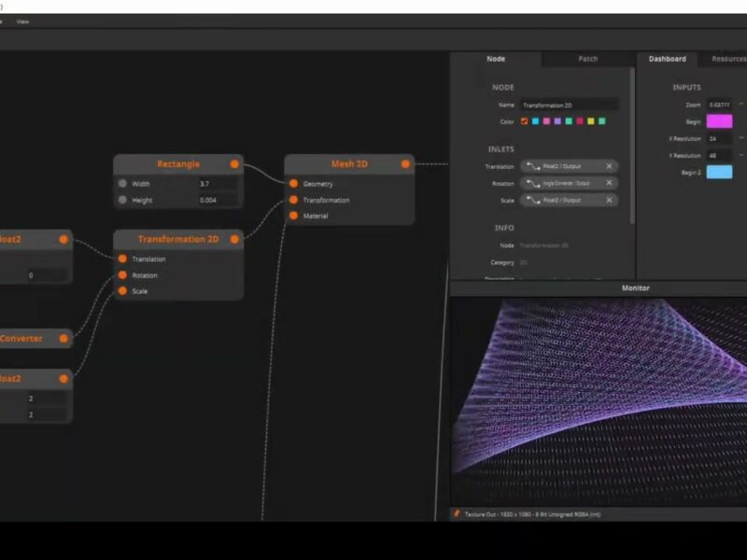
Task: Click the Geometry inlet port on Mesh 2D
Action: (293, 184)
